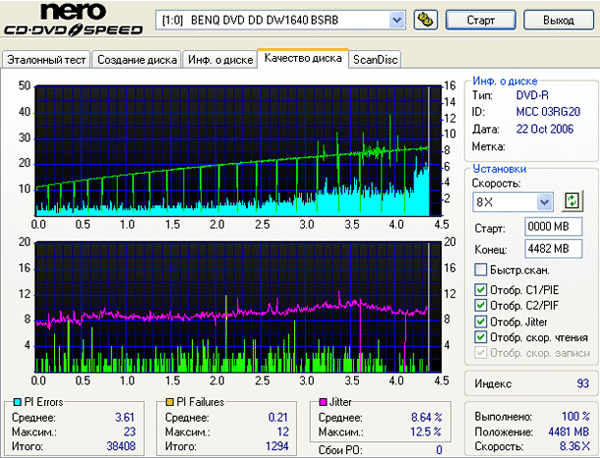The width and height of the screenshot is (600, 458).
Task: Click the orange PI Failures legend square
Action: (170, 402)
